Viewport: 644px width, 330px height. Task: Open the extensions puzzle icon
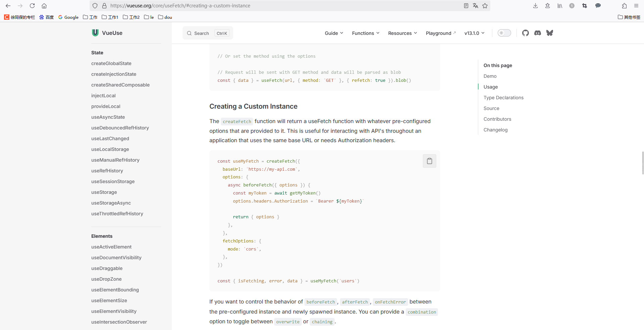click(x=624, y=6)
